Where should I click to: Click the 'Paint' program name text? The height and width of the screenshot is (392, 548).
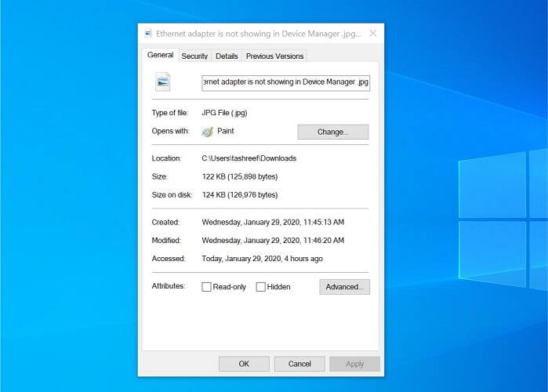[226, 131]
